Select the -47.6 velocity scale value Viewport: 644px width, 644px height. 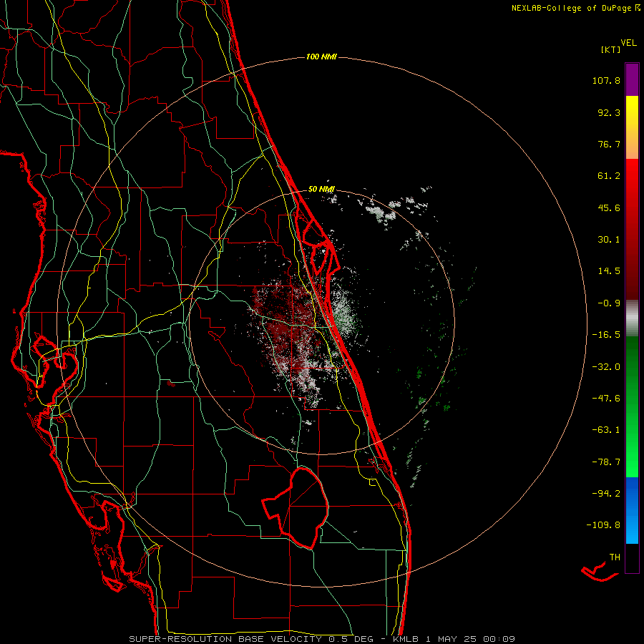click(606, 399)
